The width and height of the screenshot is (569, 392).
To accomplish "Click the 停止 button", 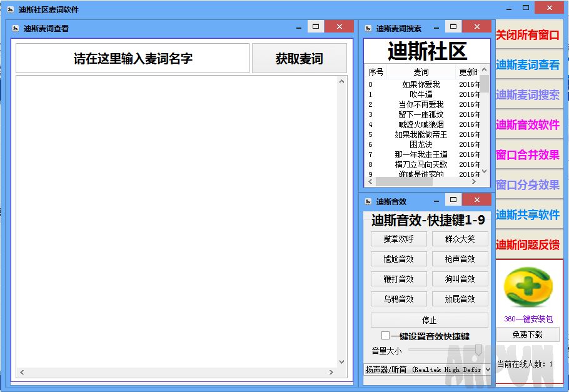I will pyautogui.click(x=430, y=320).
